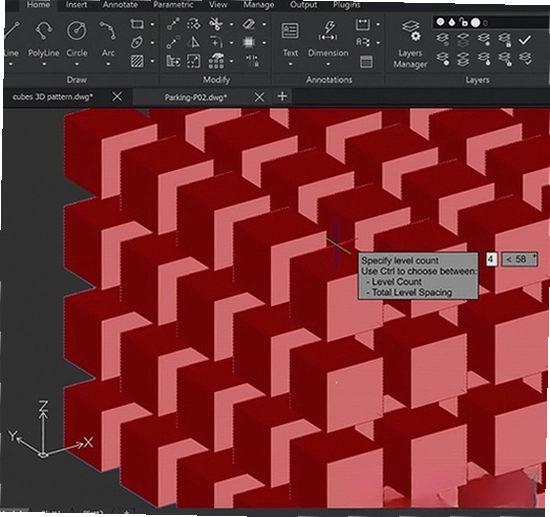The height and width of the screenshot is (517, 550).
Task: Click the make layer current checkmark
Action: point(525,40)
